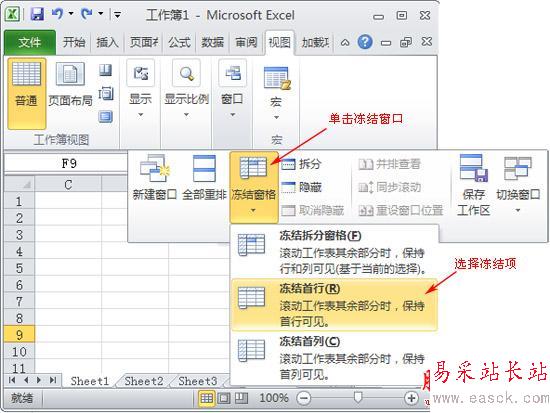Click the Full Screen small icon in ribbon
This screenshot has height=413, width=550.
tap(105, 116)
